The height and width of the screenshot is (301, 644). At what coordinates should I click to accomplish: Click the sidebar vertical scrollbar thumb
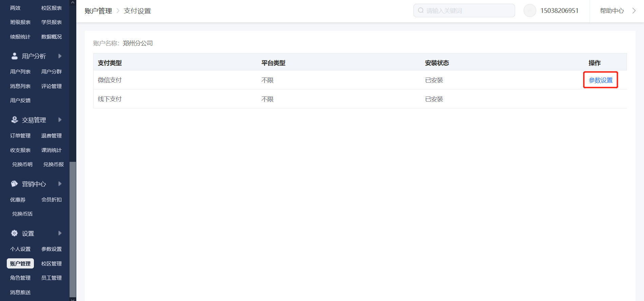(73, 230)
